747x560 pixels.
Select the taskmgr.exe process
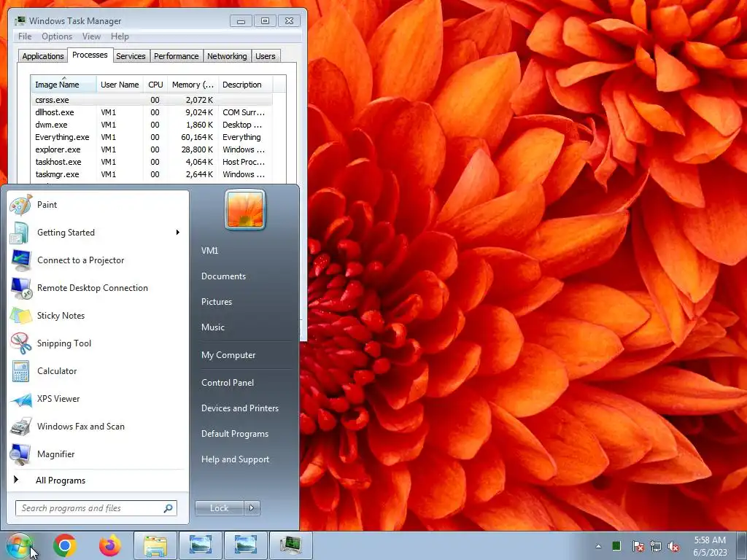[152, 174]
